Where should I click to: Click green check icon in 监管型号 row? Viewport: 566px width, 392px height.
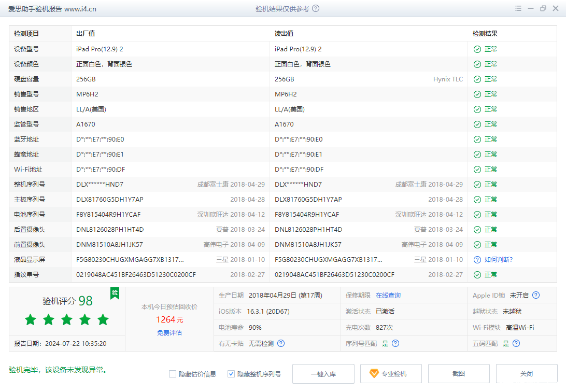click(477, 124)
